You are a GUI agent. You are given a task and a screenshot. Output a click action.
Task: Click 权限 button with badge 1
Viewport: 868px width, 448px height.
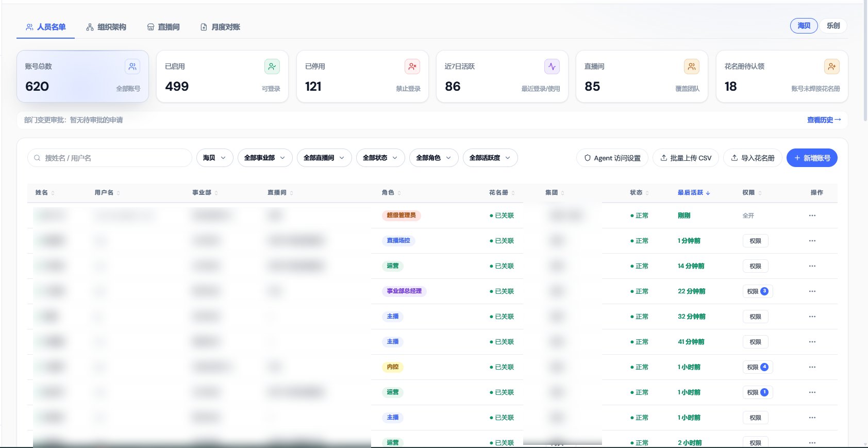tap(758, 392)
